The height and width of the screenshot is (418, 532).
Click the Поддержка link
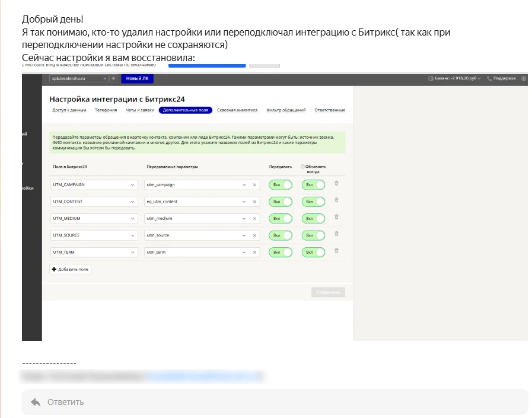tap(504, 78)
